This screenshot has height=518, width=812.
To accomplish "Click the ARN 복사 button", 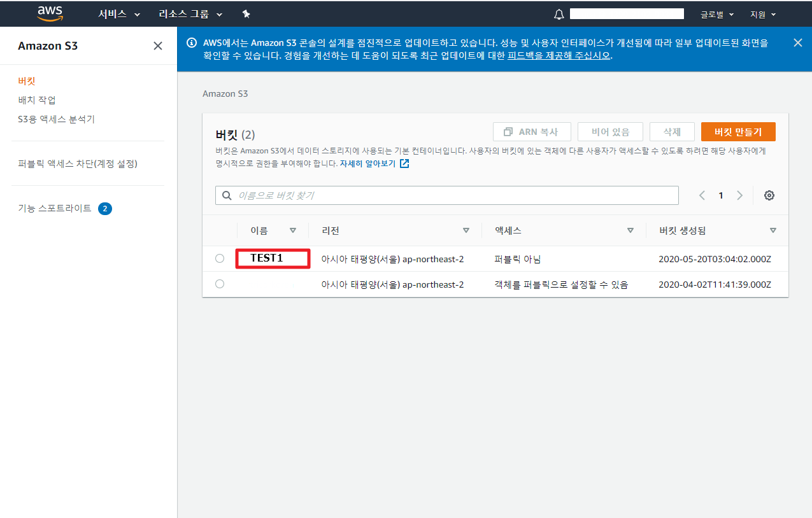I will point(532,132).
